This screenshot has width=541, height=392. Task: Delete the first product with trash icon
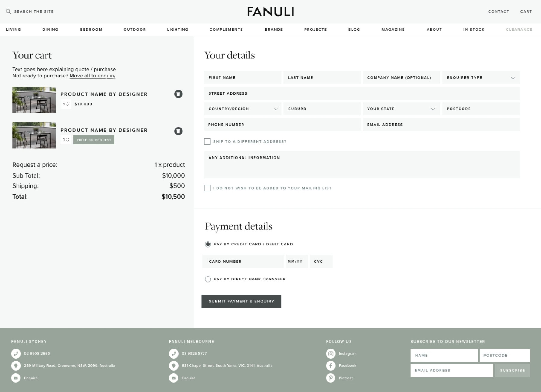pyautogui.click(x=178, y=94)
